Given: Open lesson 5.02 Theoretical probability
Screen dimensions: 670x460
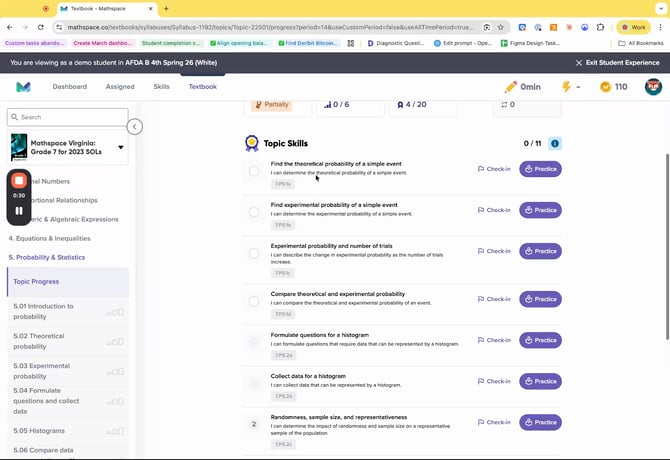Looking at the screenshot, I should (x=68, y=341).
